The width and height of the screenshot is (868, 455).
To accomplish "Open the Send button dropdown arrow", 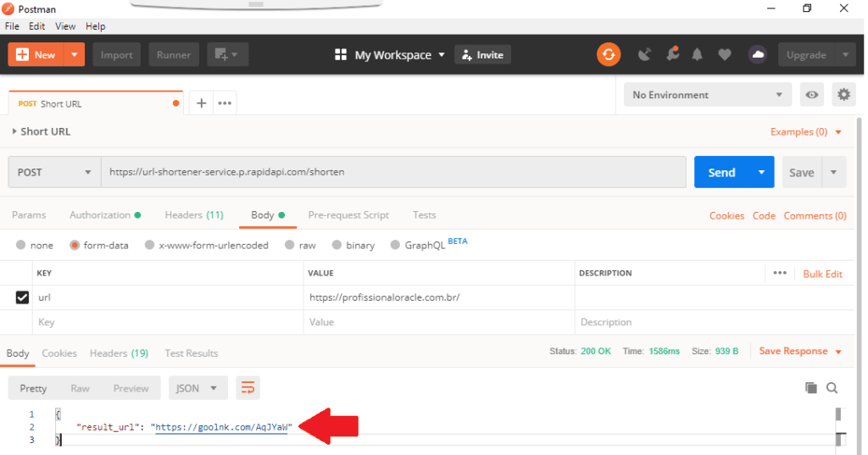I will (762, 172).
